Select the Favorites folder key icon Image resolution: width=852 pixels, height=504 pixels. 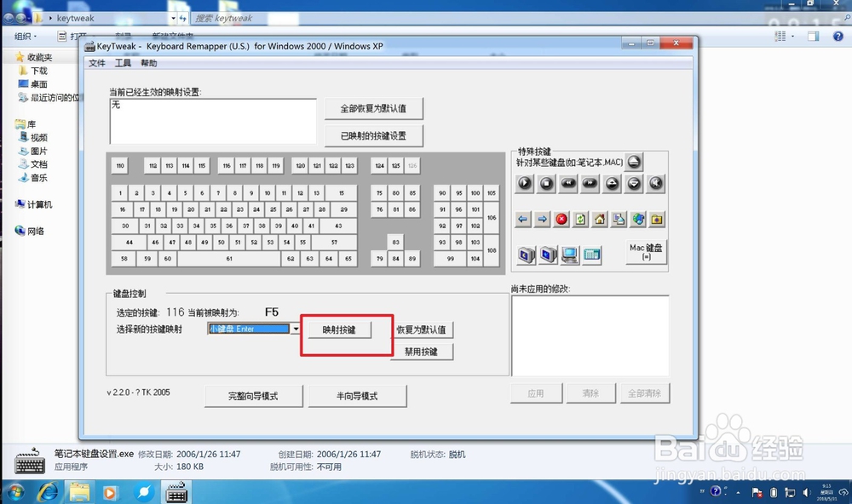(657, 220)
